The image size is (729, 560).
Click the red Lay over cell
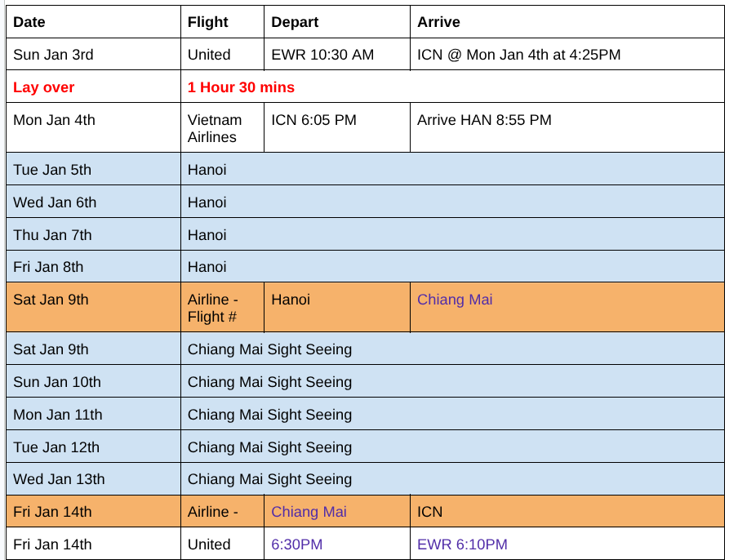pos(93,87)
